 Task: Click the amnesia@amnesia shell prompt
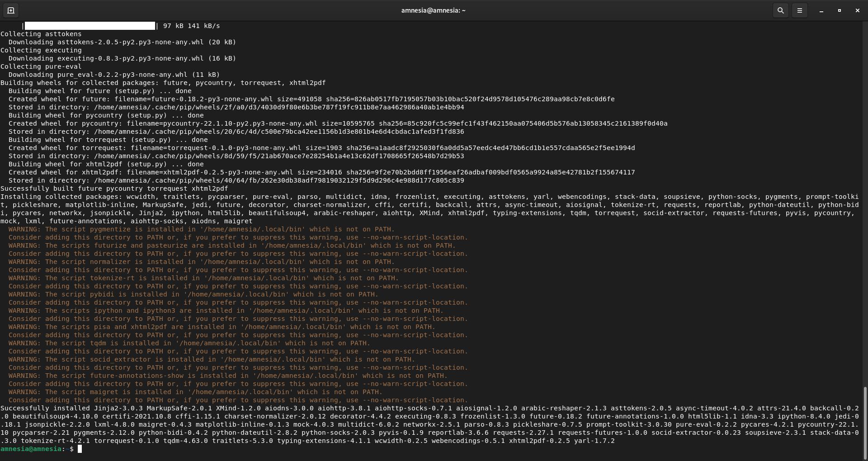37,449
